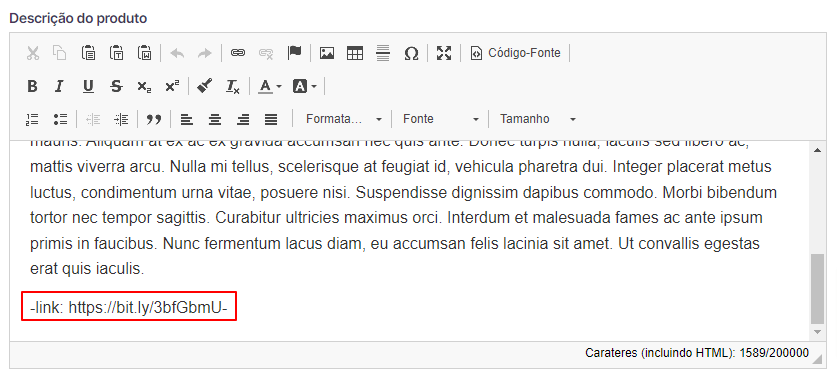Insert a numbered list
The height and width of the screenshot is (376, 837).
[x=33, y=119]
